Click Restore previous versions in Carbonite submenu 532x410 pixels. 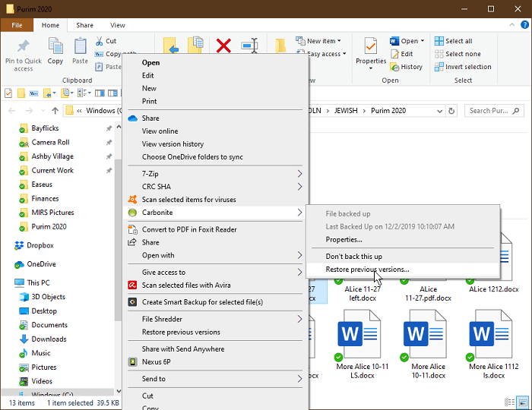click(403, 270)
